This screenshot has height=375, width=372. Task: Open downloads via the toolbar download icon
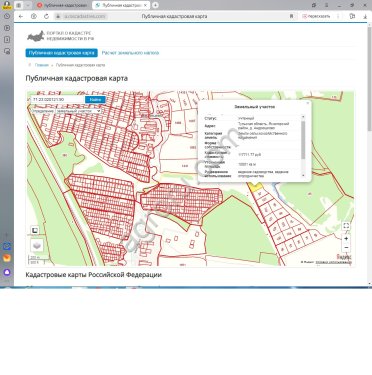[365, 16]
